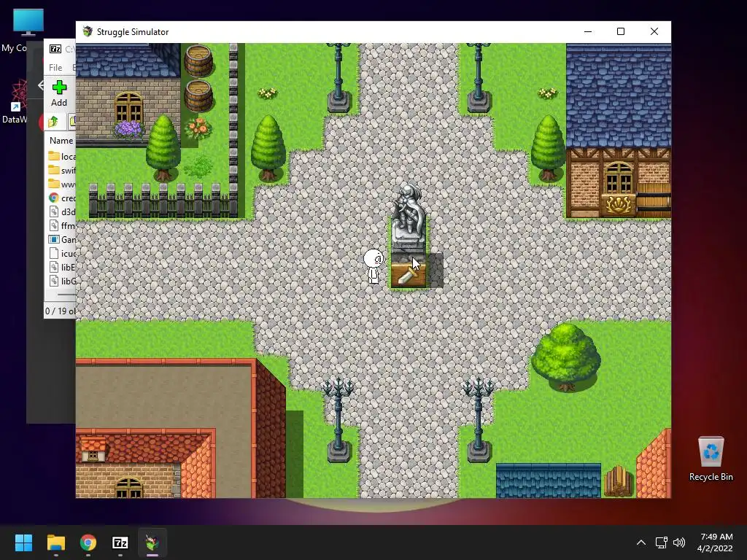Switch to 7-Zip in the taskbar
747x560 pixels.
tap(120, 542)
